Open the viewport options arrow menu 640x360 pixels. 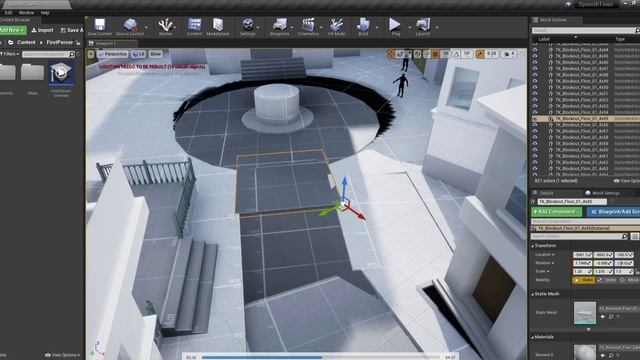coord(91,54)
